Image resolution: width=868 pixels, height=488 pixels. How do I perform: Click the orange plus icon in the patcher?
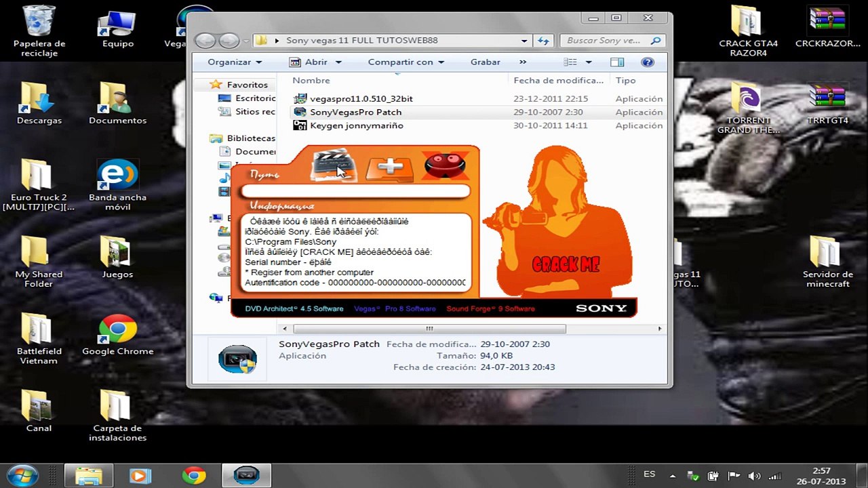tap(389, 167)
